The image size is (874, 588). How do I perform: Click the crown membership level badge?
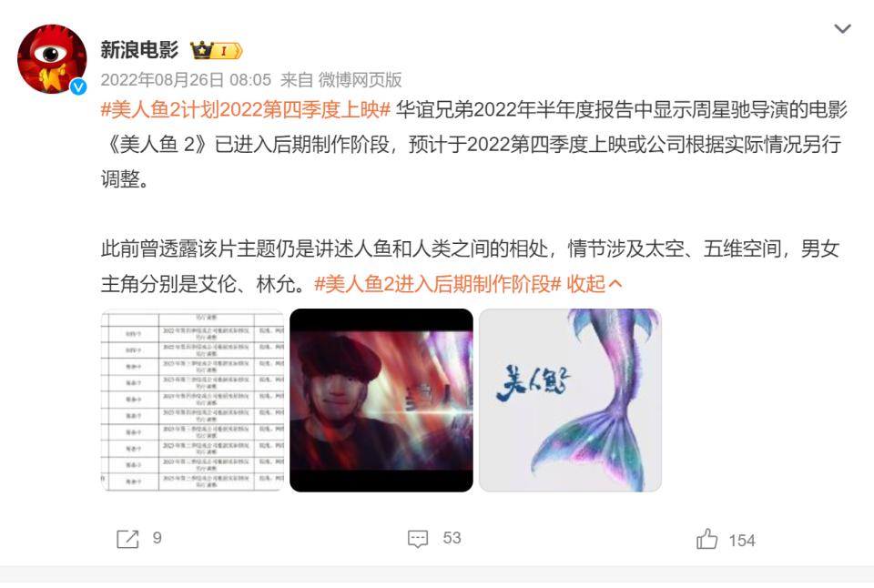tap(217, 51)
